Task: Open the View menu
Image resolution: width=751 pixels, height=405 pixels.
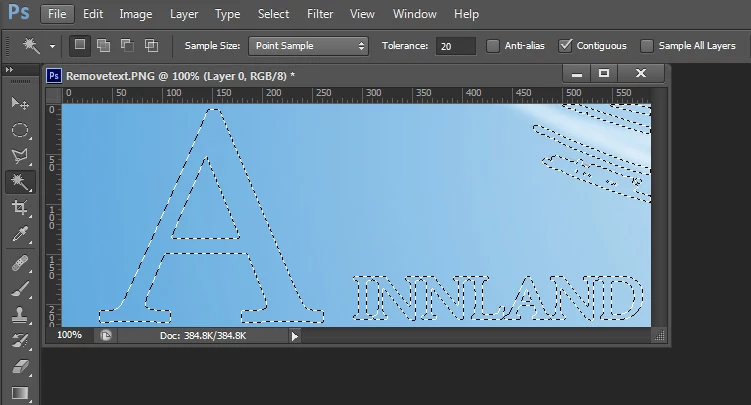Action: 362,14
